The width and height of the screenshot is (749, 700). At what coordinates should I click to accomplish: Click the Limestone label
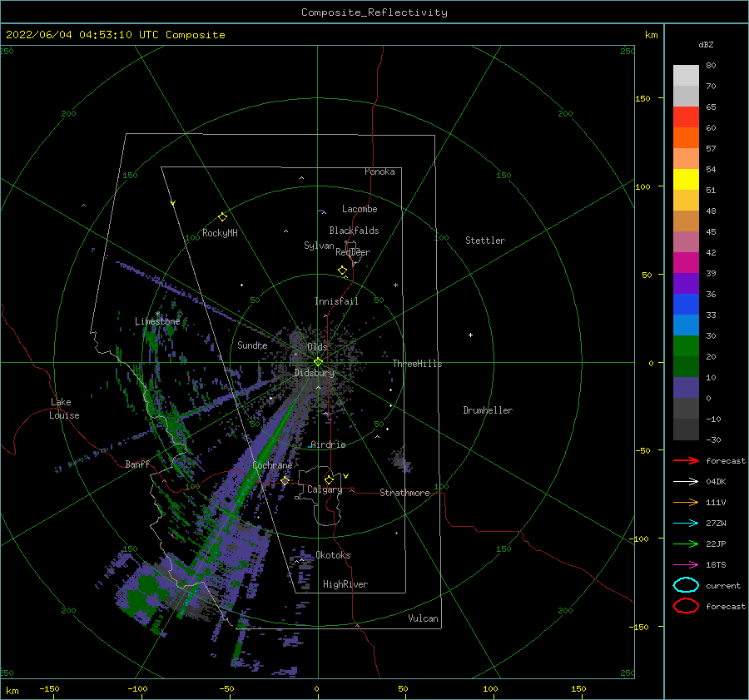click(x=157, y=321)
